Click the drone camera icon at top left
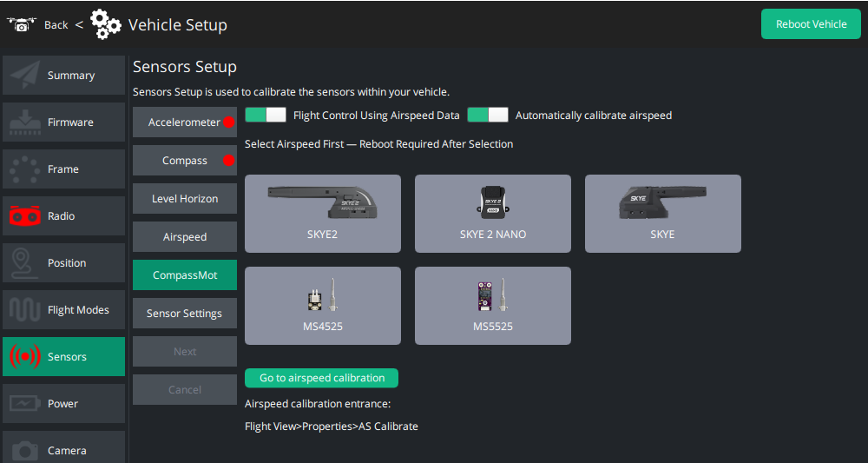Viewport: 868px width, 463px height. pyautogui.click(x=22, y=24)
